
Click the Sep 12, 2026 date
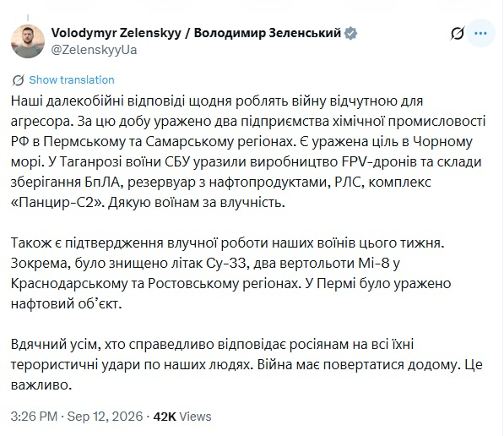tap(105, 417)
